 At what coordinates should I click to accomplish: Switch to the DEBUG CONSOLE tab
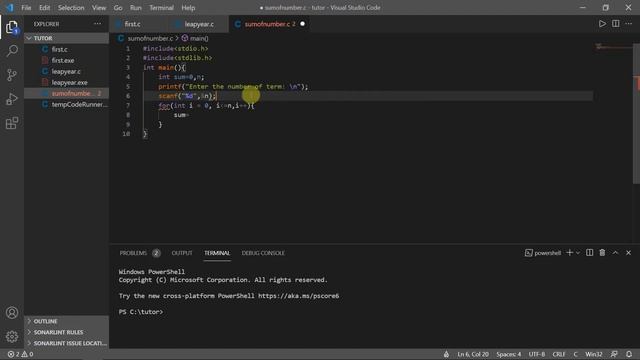263,253
